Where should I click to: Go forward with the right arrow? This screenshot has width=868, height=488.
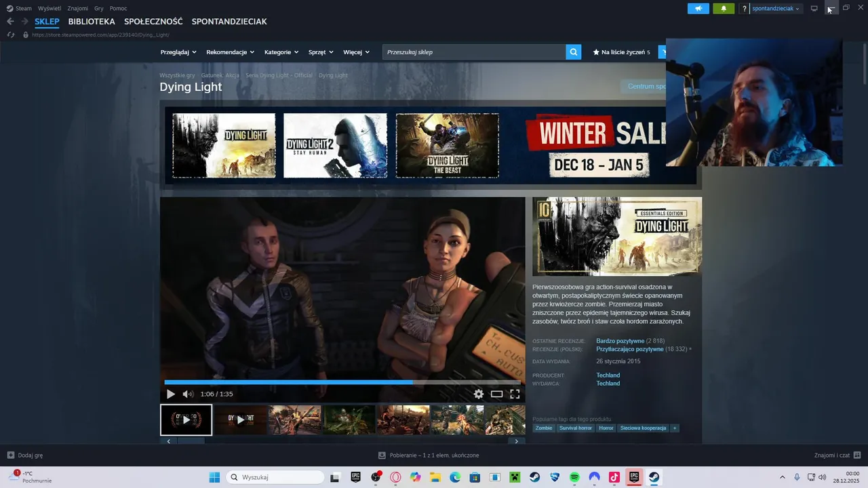coord(24,22)
